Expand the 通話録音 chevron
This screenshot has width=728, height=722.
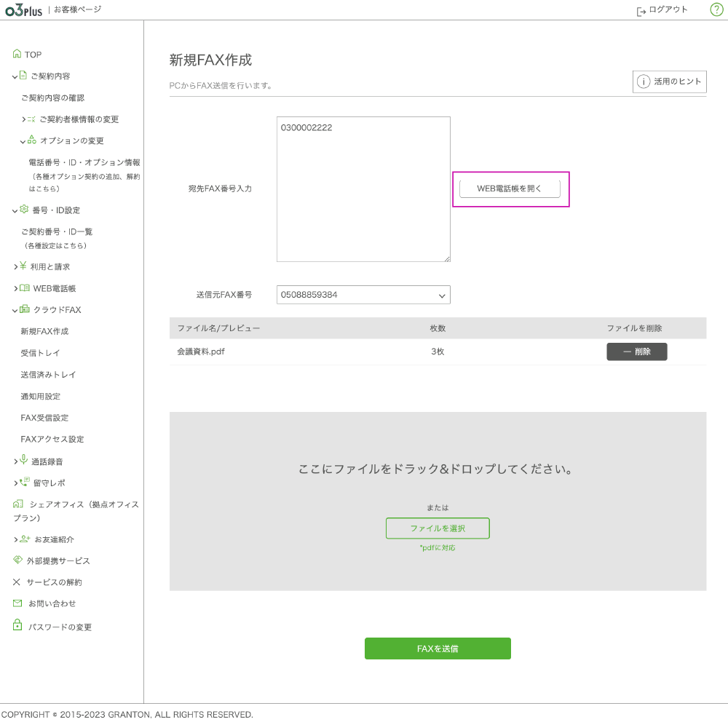click(16, 461)
